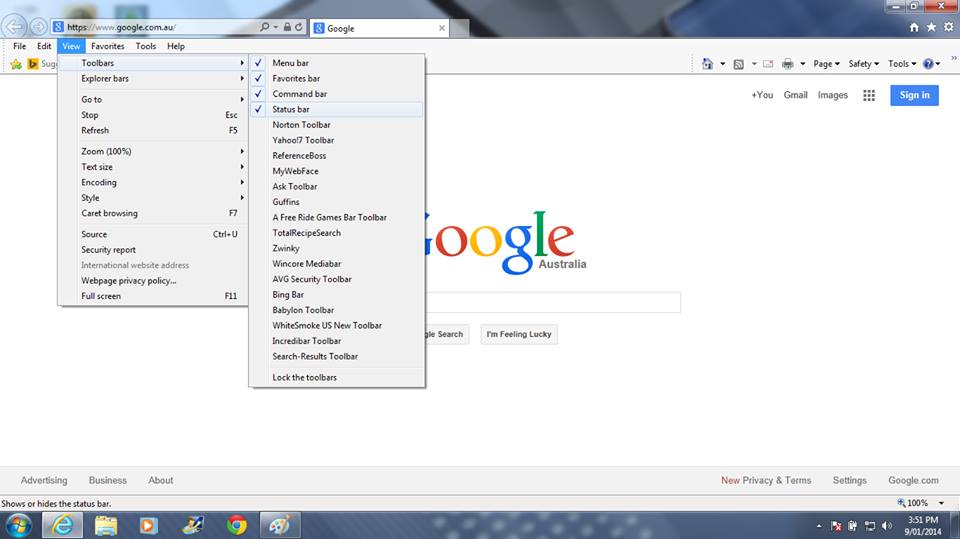Viewport: 960px width, 539px height.
Task: Click the Read mail icon in command bar
Action: point(768,64)
